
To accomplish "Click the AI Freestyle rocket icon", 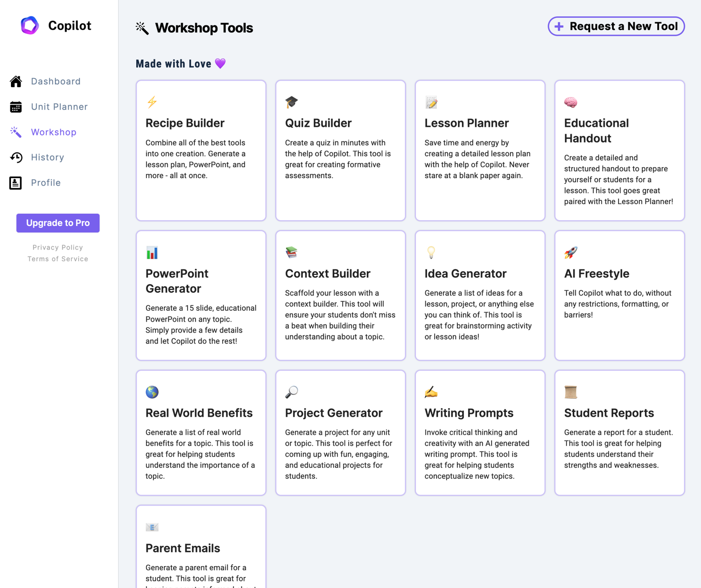I will click(570, 253).
